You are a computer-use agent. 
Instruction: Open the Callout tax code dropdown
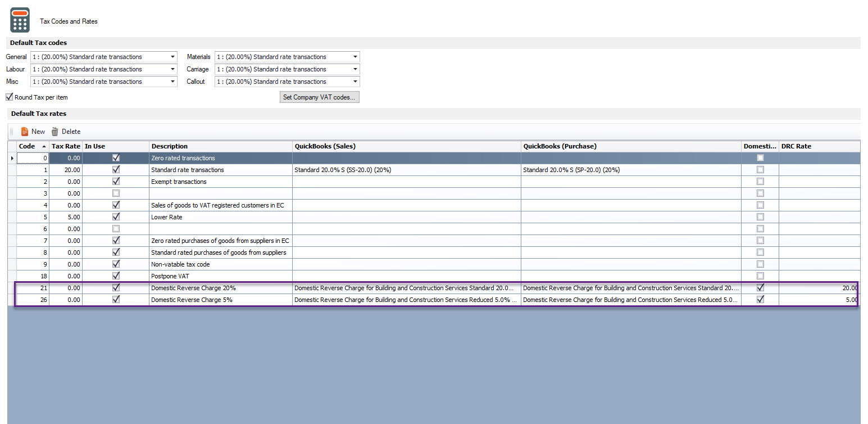point(355,82)
